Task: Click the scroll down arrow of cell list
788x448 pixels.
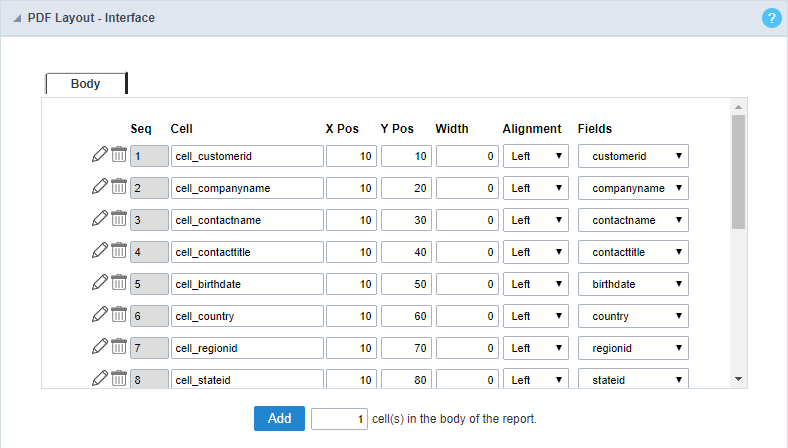Action: 738,379
